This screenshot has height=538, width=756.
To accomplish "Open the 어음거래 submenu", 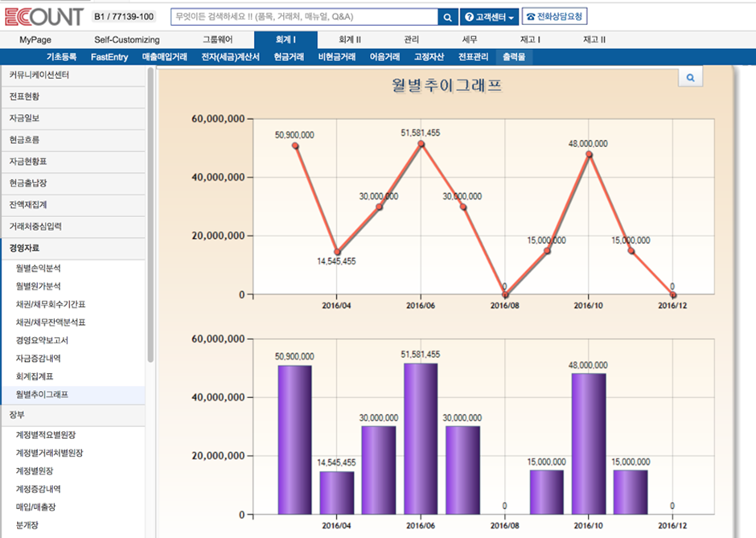I will pos(384,57).
